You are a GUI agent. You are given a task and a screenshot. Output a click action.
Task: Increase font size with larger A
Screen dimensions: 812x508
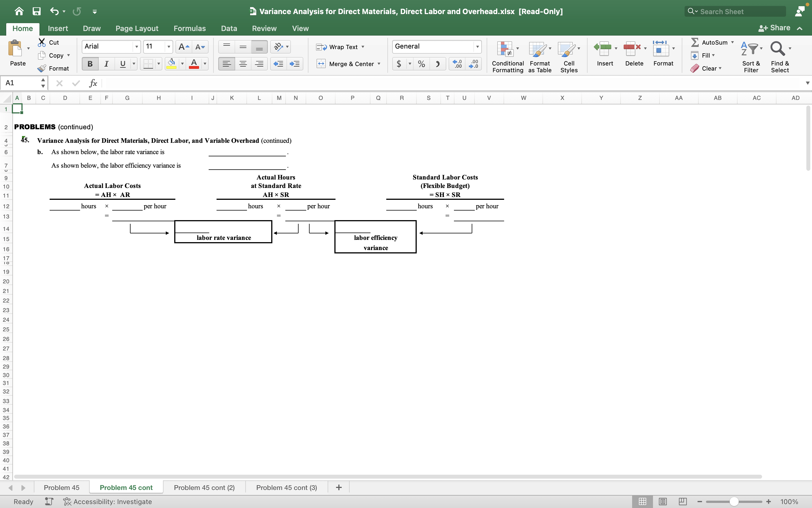pyautogui.click(x=184, y=47)
